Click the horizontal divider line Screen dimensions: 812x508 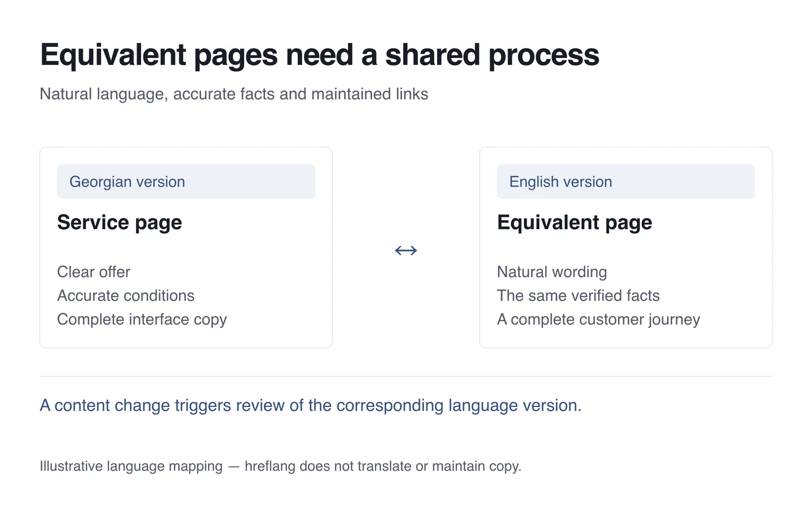406,376
